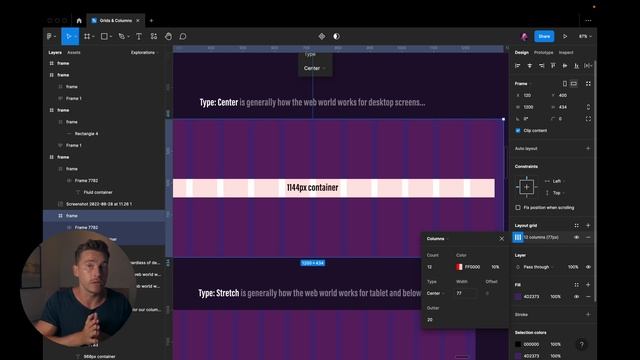Toggle constrain proportions icon
This screenshot has height=360, width=640.
[x=588, y=107]
